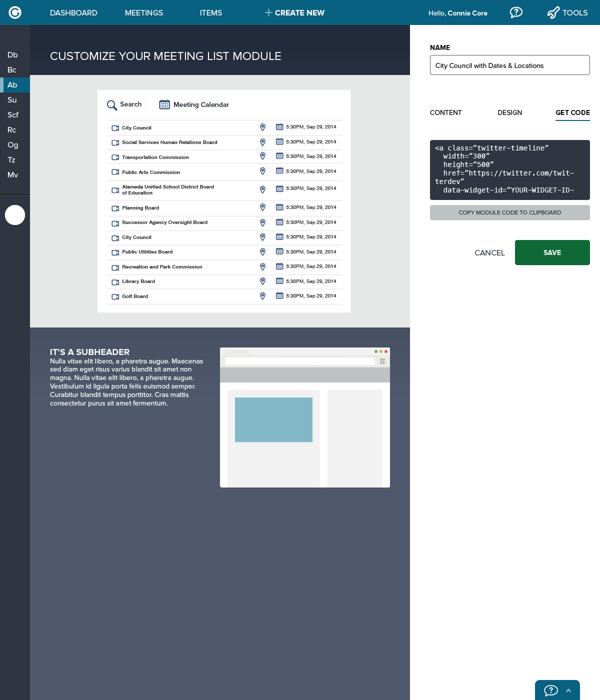Viewport: 600px width, 700px height.
Task: Click Public Utilities Board entry
Action: tap(147, 252)
